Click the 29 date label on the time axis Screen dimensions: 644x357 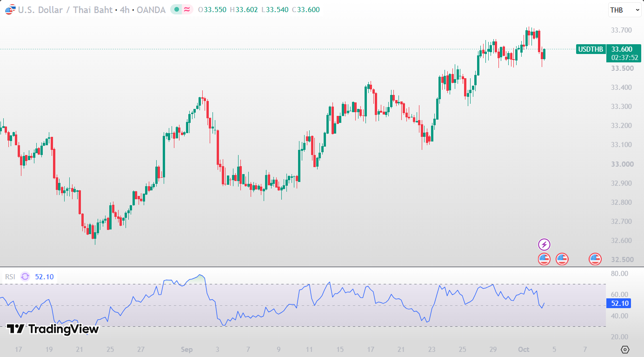point(493,349)
